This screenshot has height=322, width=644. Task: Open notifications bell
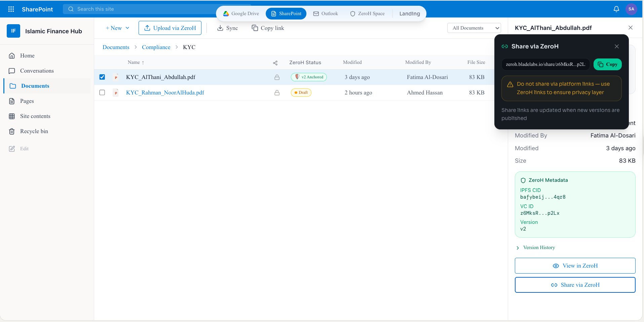[616, 9]
